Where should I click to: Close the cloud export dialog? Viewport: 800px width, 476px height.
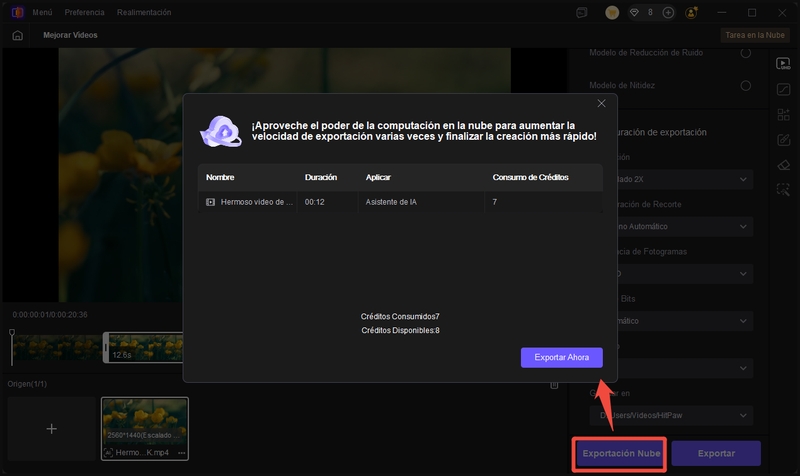(602, 104)
